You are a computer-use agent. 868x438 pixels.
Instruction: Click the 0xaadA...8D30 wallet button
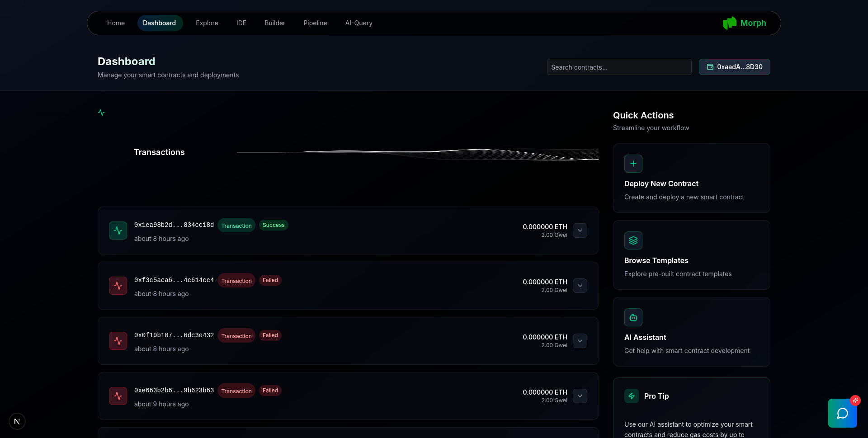click(x=735, y=67)
